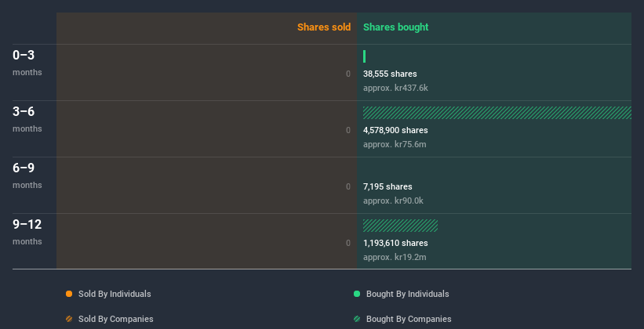Click the green Bought By Individuals legend dot
The width and height of the screenshot is (644, 329).
(x=357, y=294)
